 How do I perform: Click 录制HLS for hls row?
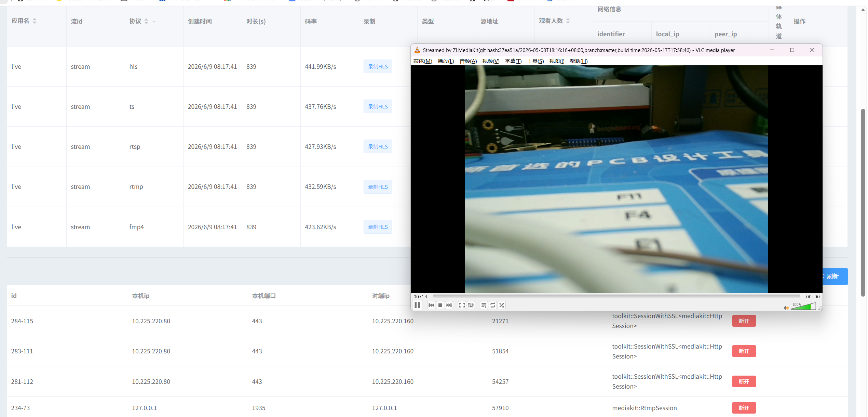click(x=378, y=66)
